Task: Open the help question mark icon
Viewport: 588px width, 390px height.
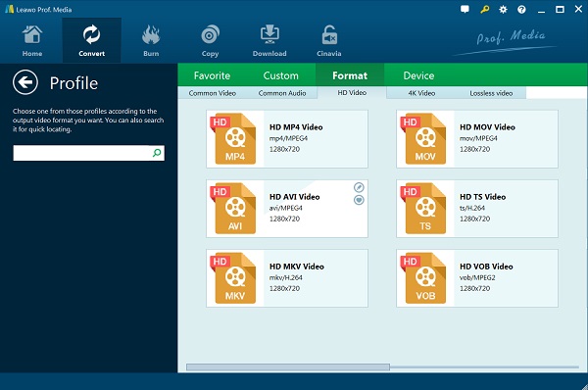Action: tap(521, 10)
